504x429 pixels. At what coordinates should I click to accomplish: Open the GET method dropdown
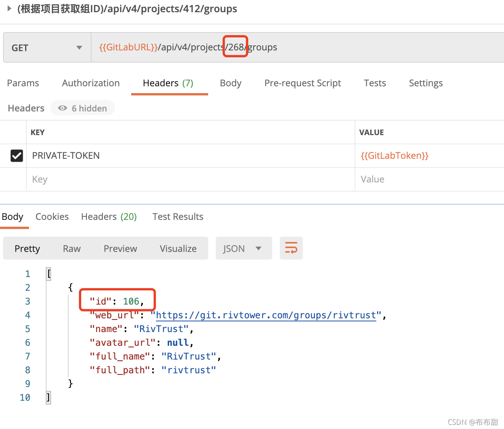point(47,48)
